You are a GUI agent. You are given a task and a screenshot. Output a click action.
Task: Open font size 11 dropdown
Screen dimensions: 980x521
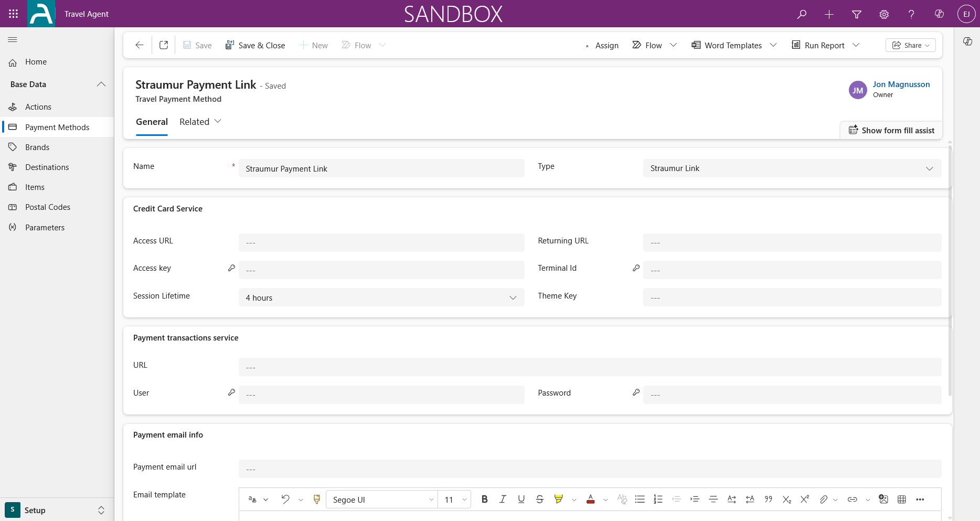454,499
